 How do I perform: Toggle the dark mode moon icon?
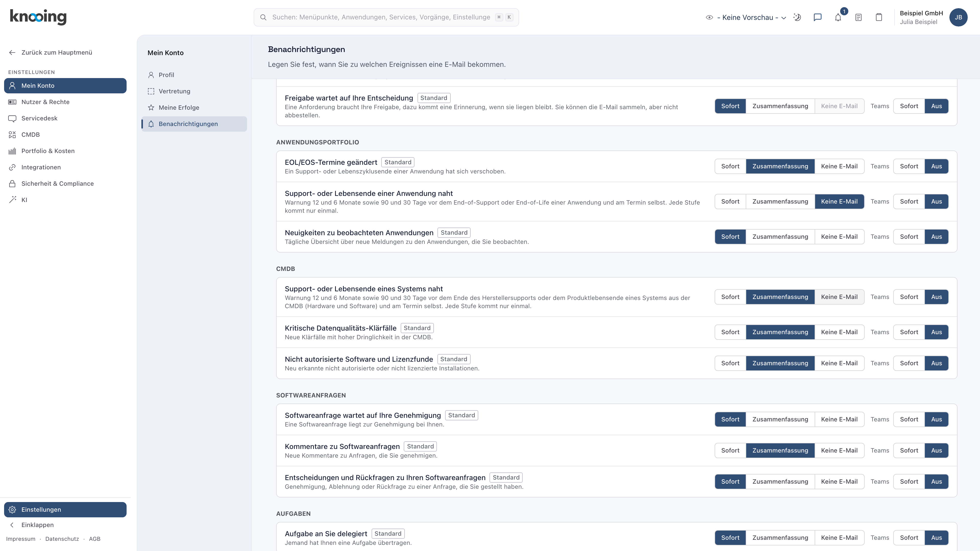pyautogui.click(x=797, y=18)
